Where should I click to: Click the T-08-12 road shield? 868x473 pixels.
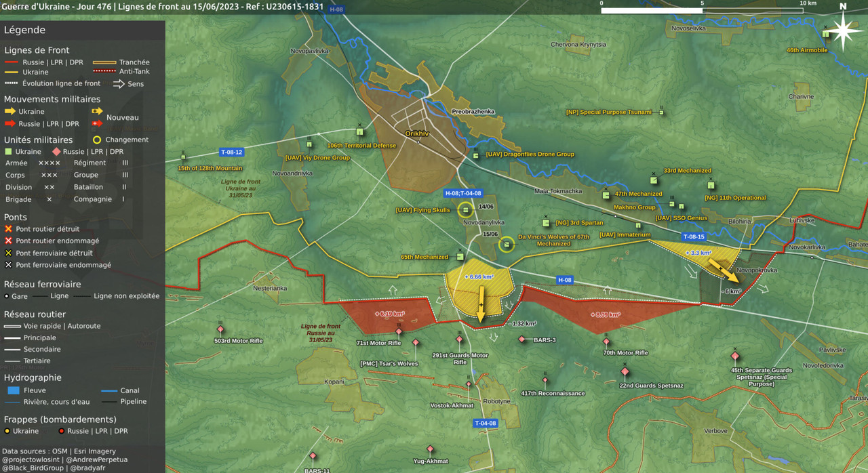[x=231, y=152]
